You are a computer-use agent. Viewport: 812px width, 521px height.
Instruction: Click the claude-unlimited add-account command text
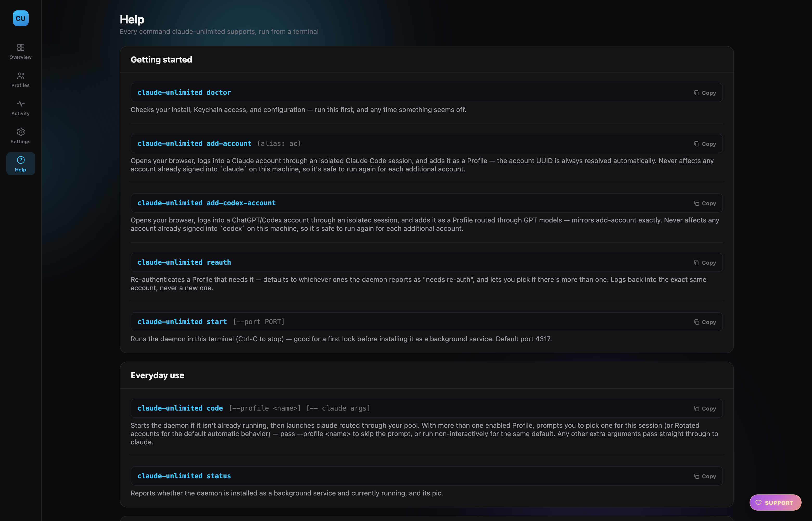(194, 144)
